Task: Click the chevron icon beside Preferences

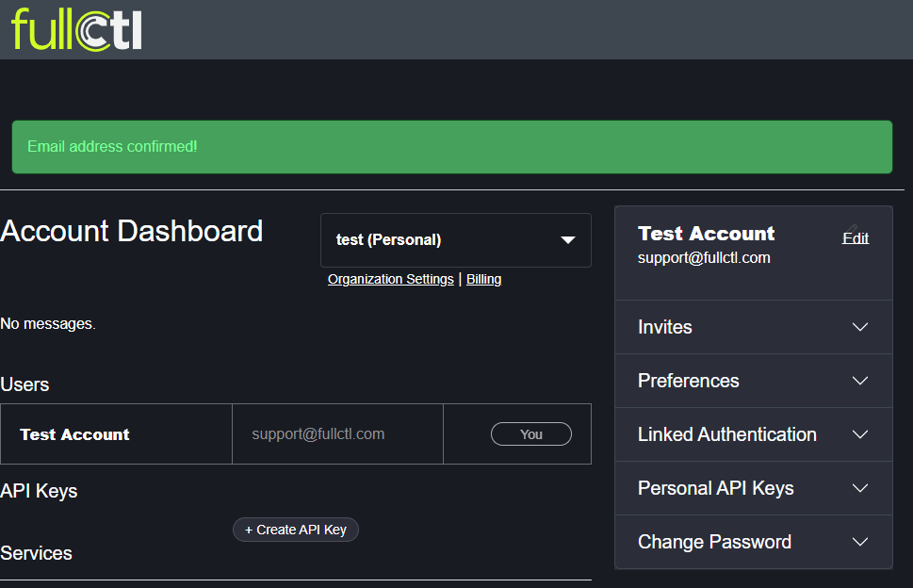Action: tap(859, 381)
